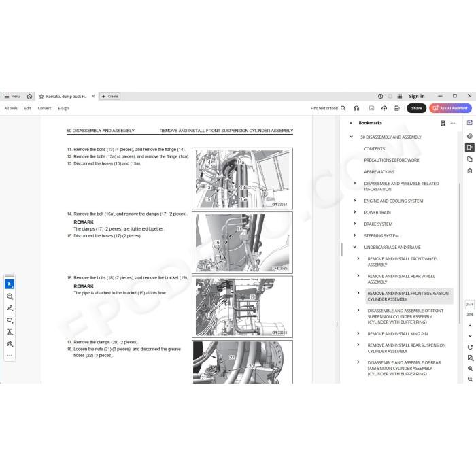This screenshot has width=476, height=476.
Task: Expand REMOVE AND INSTALL REAR WHEEL ASSEMBLY
Action: point(358,275)
